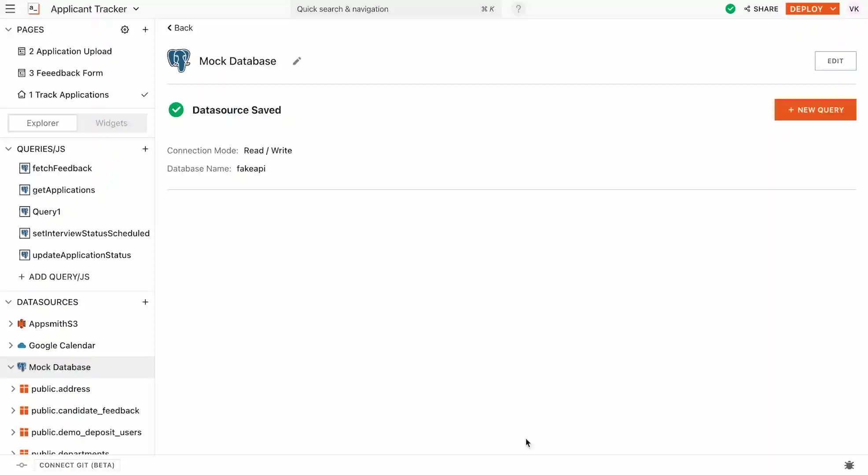Open the Query1 query
Image resolution: width=868 pixels, height=475 pixels.
click(46, 212)
